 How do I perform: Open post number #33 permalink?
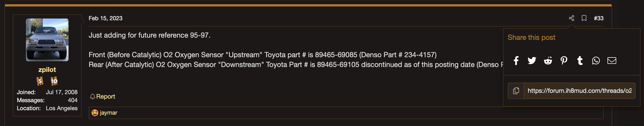[598, 18]
